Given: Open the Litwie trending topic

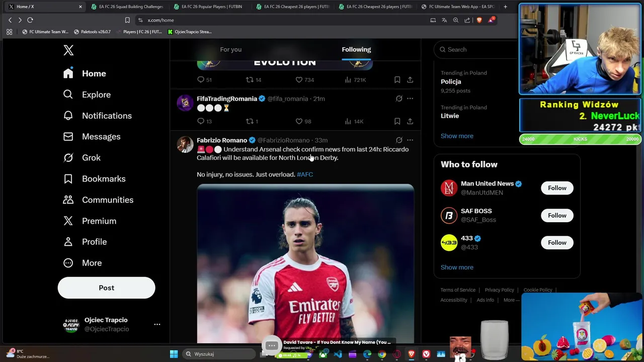Looking at the screenshot, I should [x=450, y=116].
